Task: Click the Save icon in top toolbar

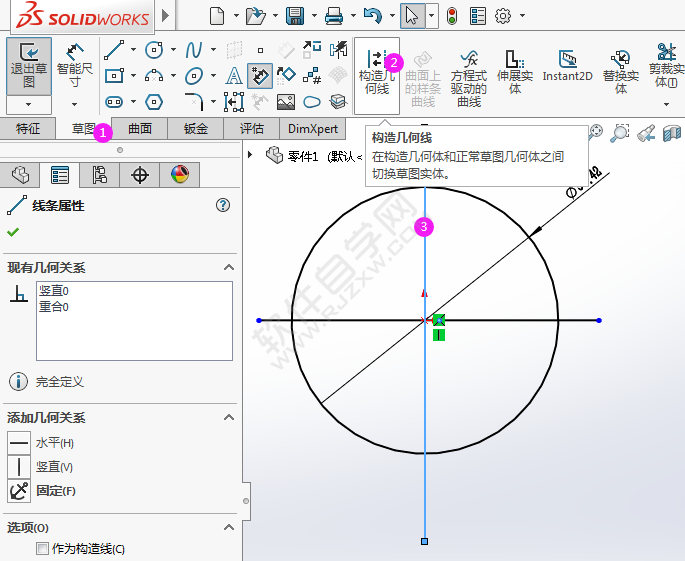Action: [x=295, y=16]
